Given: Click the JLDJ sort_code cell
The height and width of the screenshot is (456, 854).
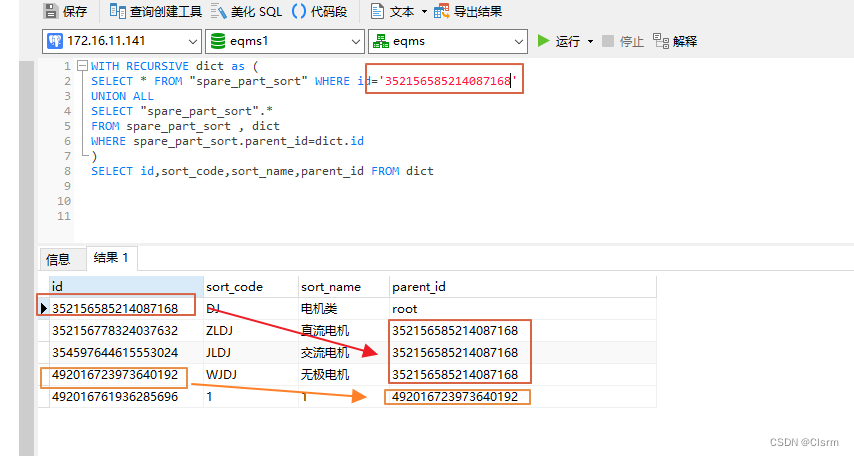Looking at the screenshot, I should (251, 352).
